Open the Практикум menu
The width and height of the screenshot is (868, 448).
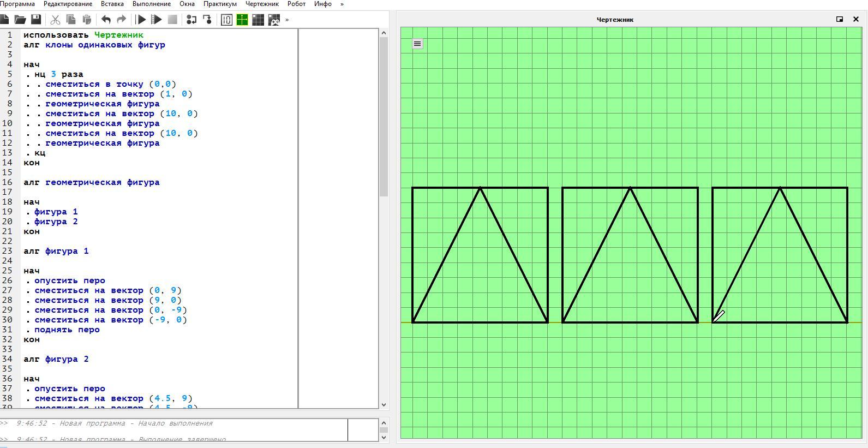tap(220, 4)
